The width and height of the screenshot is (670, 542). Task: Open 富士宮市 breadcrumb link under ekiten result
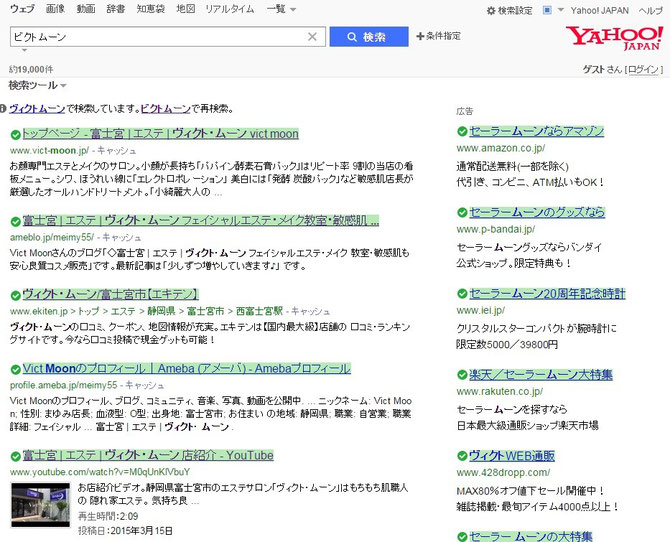(x=205, y=311)
